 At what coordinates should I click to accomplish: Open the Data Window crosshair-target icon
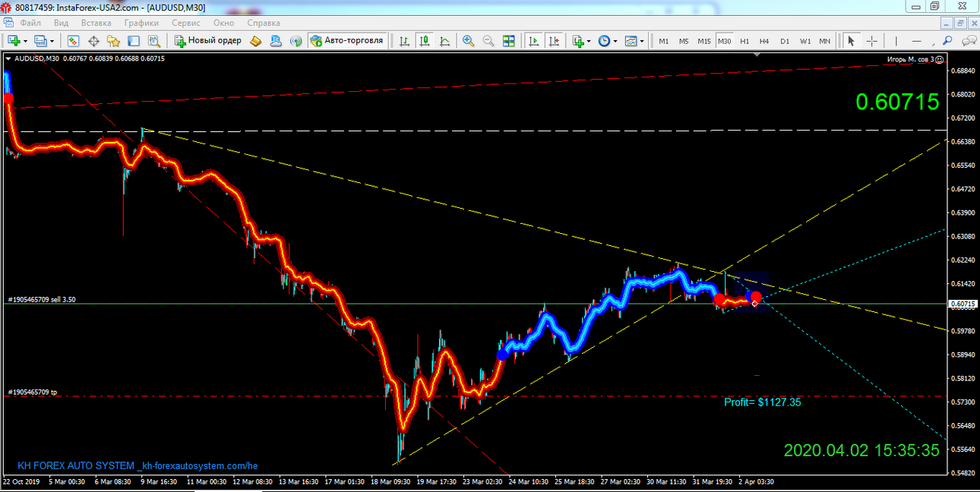click(x=94, y=40)
